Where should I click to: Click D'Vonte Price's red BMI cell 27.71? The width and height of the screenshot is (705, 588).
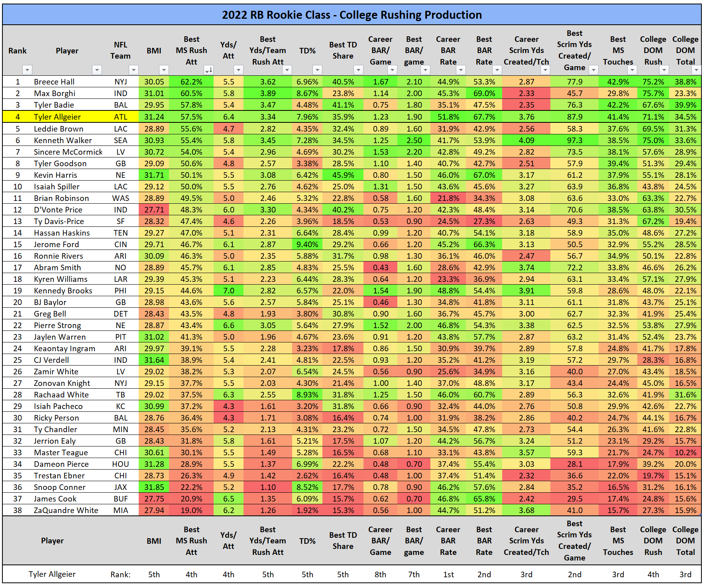[154, 210]
